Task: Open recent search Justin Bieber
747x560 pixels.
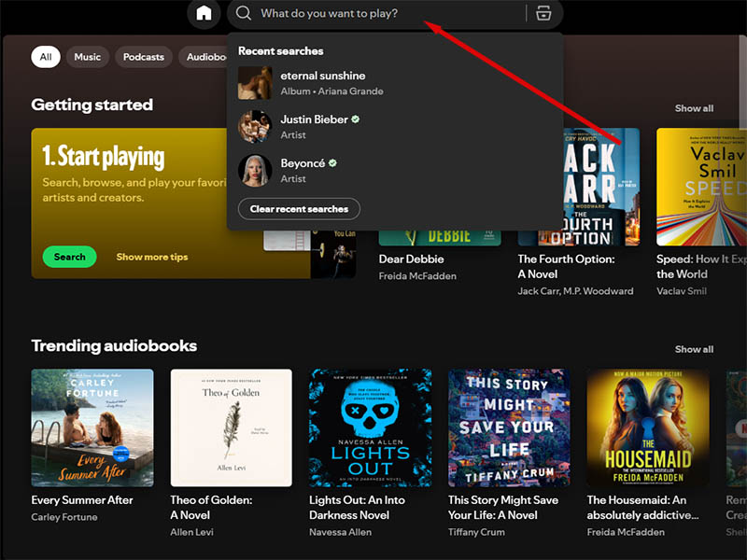Action: (x=395, y=127)
